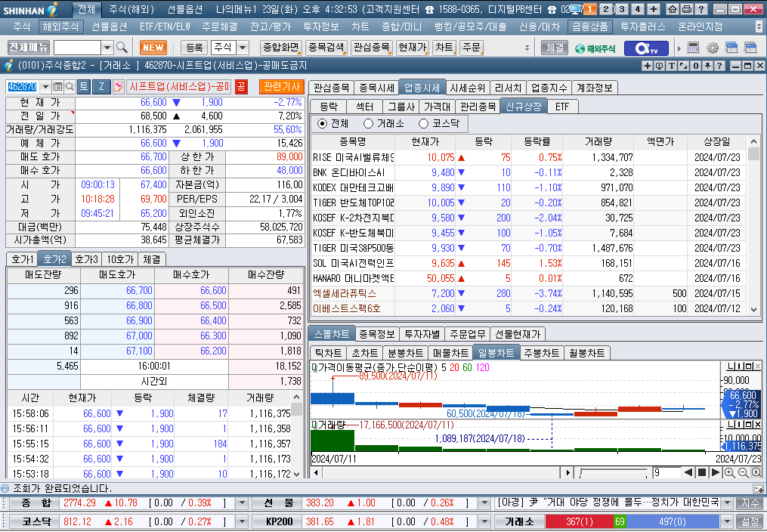Click the red 공 badge
This screenshot has width=767, height=532.
coord(240,87)
